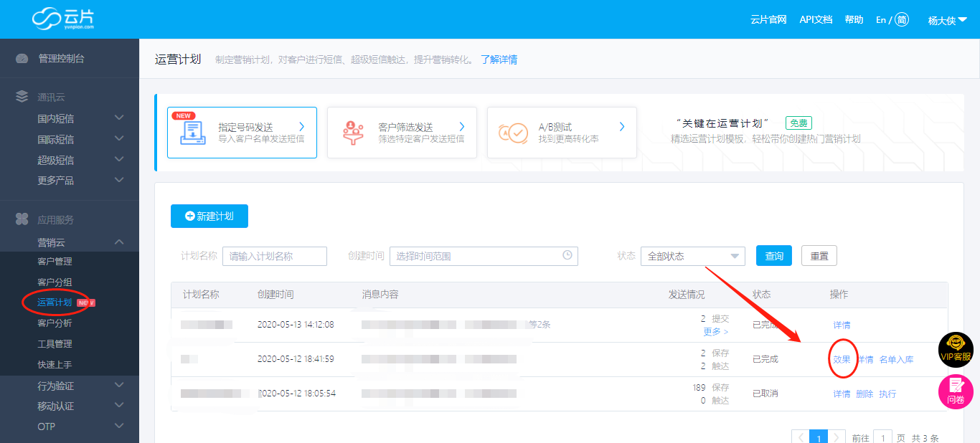Open the 了解详情 link

pos(499,59)
